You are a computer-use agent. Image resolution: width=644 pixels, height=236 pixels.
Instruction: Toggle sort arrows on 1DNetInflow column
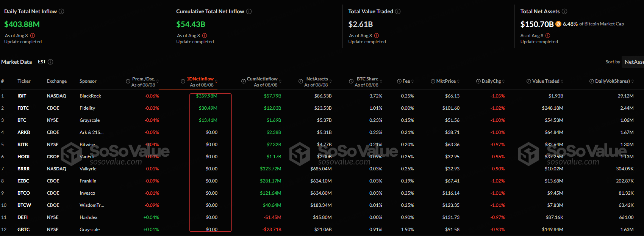pos(216,82)
